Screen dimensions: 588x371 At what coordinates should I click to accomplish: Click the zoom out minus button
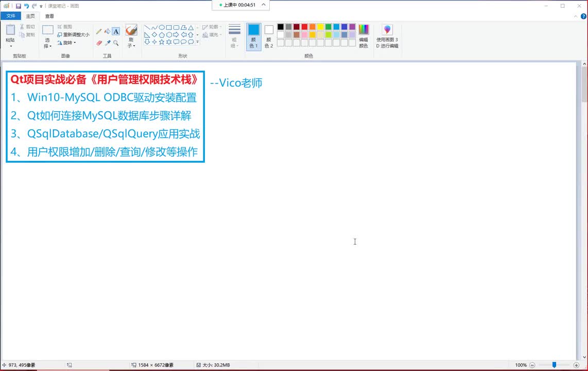coord(532,365)
